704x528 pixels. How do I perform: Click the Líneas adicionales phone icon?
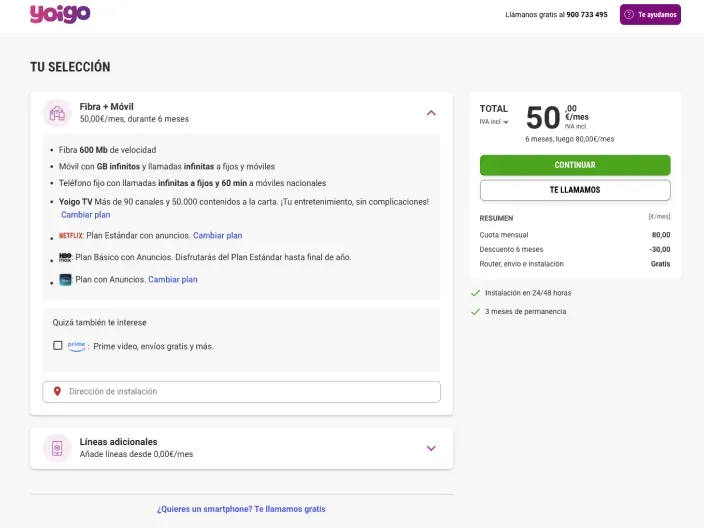click(x=57, y=448)
